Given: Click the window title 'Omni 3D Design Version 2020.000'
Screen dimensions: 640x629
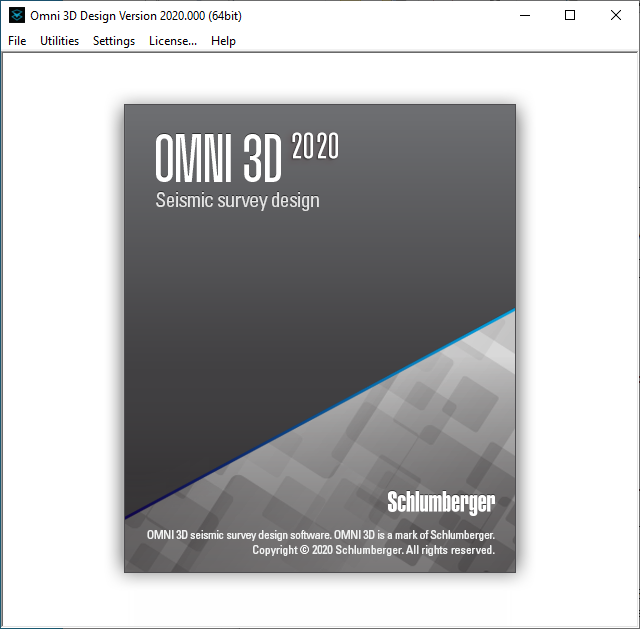Looking at the screenshot, I should click(136, 16).
